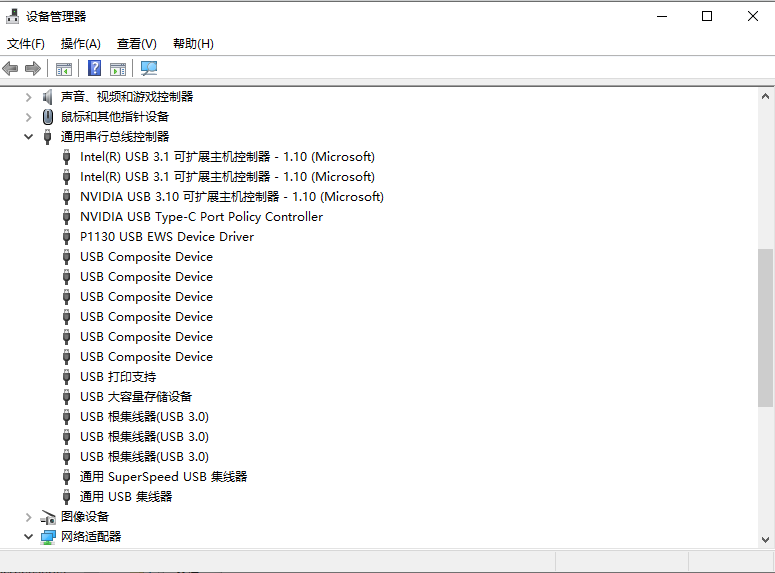775x573 pixels.
Task: Select the USB 大容量存储设备 entry
Action: click(x=136, y=397)
